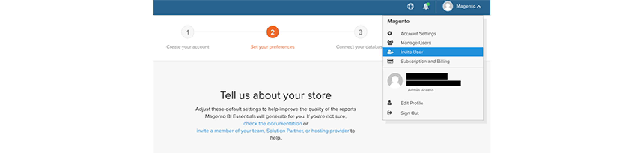Click 'Set your preferences' step label

tap(273, 47)
